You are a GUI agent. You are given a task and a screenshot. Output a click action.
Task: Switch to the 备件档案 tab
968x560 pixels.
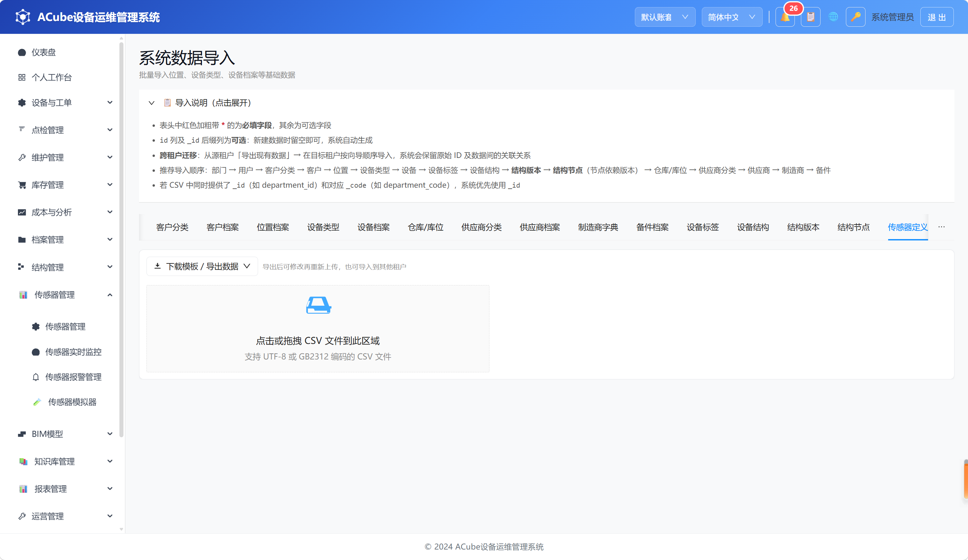point(652,227)
